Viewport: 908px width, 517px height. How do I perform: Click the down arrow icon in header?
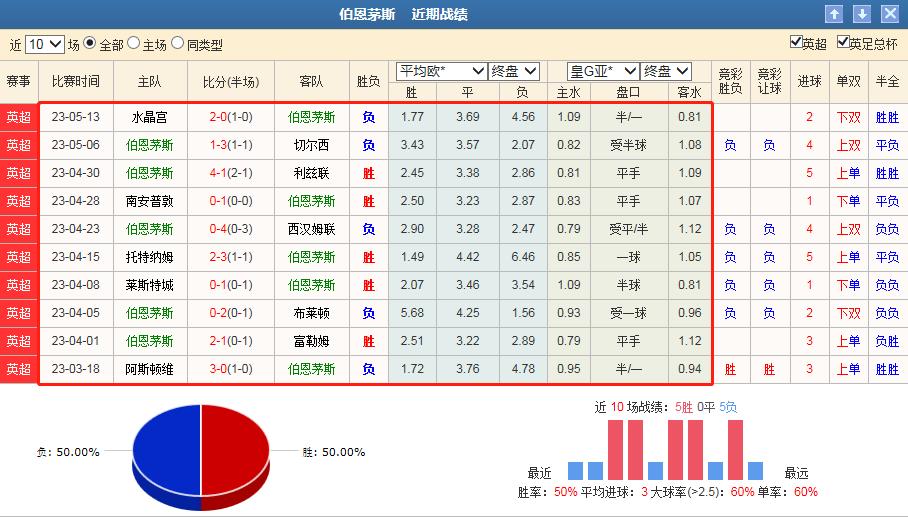862,14
